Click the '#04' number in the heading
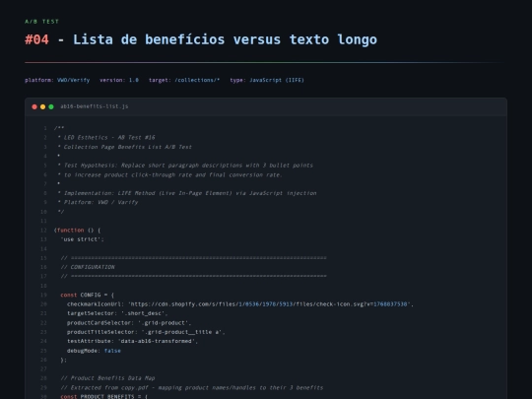 [36, 39]
